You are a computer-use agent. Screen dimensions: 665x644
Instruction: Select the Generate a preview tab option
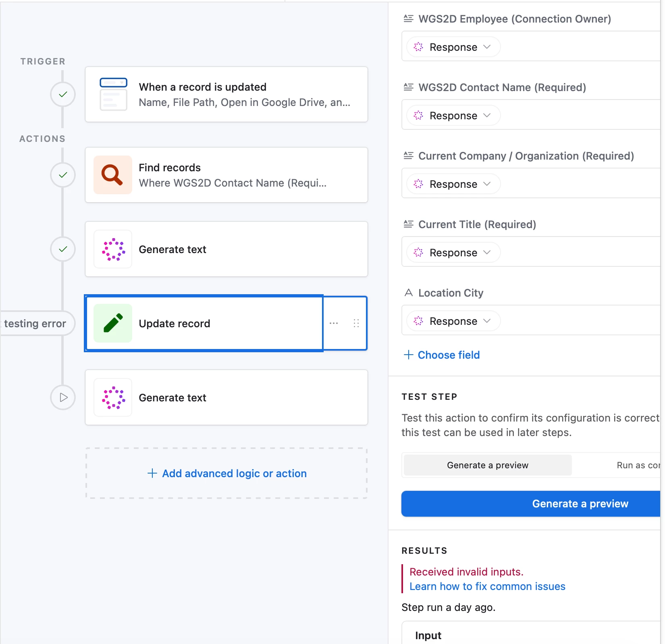(x=487, y=465)
